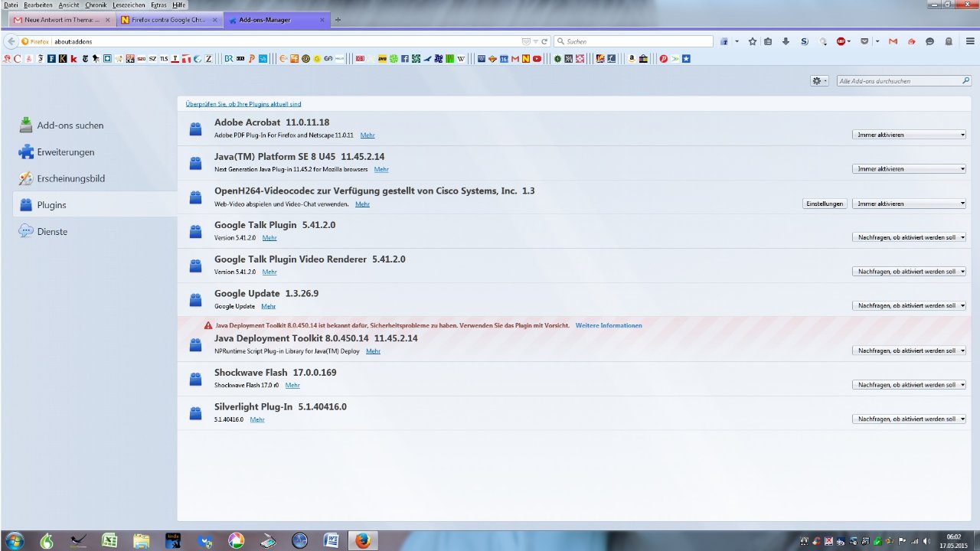This screenshot has width=980, height=551.
Task: Open the Pocket toolbar icon
Action: 864,41
